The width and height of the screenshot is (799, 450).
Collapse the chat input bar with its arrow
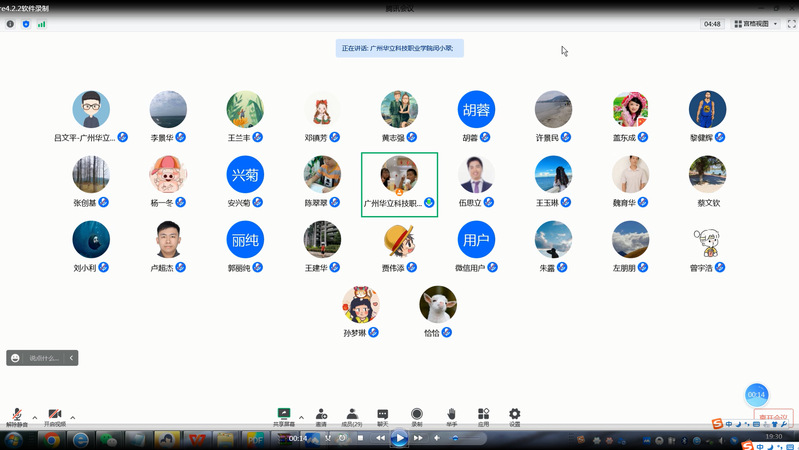click(x=72, y=358)
